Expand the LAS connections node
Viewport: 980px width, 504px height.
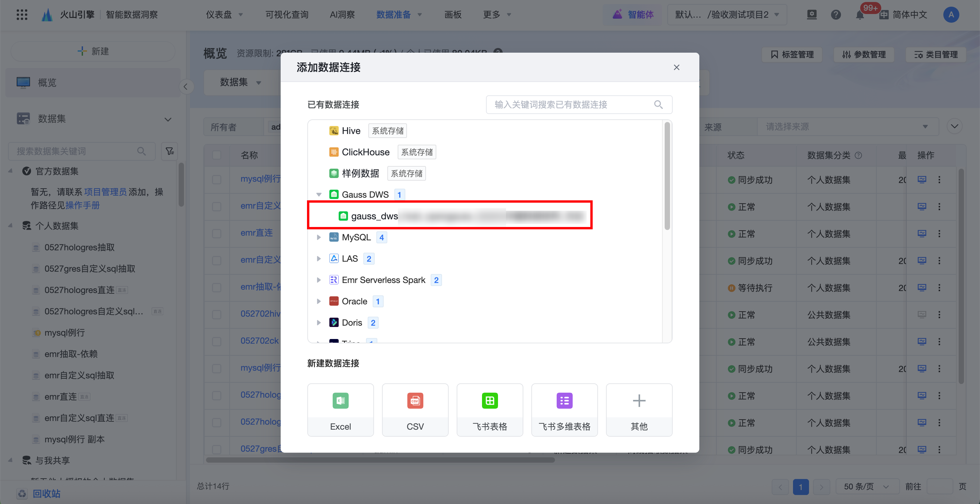(319, 259)
